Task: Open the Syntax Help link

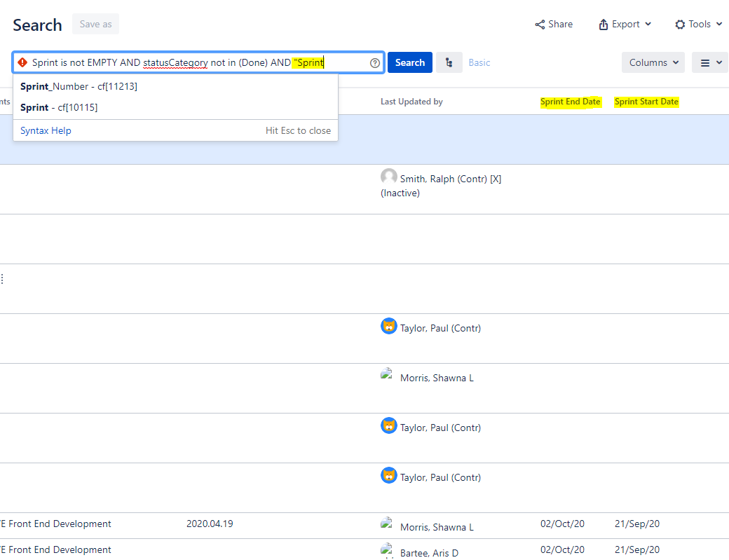Action: [x=46, y=130]
